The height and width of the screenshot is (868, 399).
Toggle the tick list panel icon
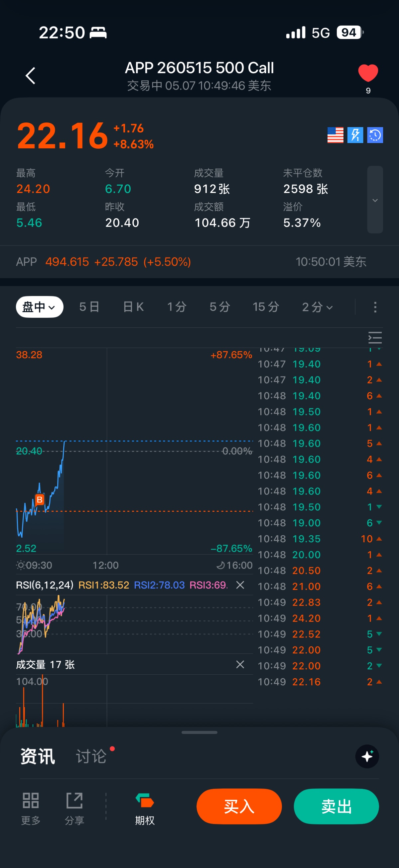pos(375,338)
